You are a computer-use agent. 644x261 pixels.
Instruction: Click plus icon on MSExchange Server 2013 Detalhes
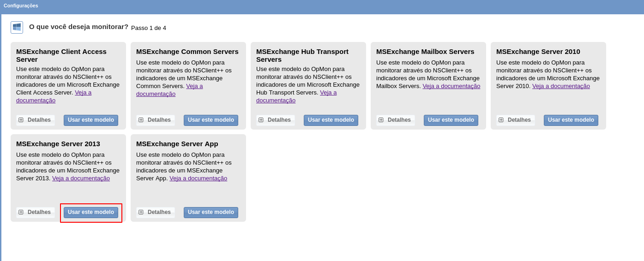point(21,212)
